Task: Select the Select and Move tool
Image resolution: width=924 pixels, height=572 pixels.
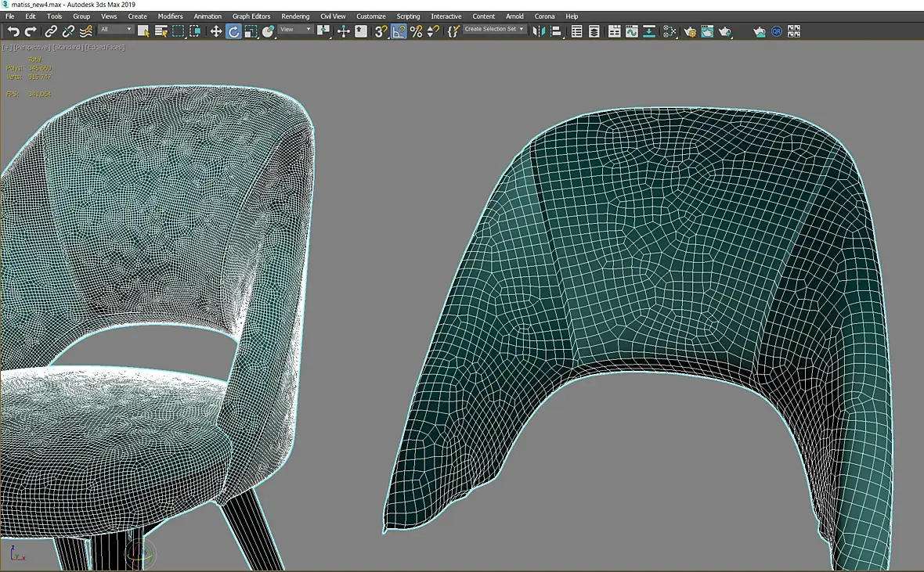Action: pos(215,31)
